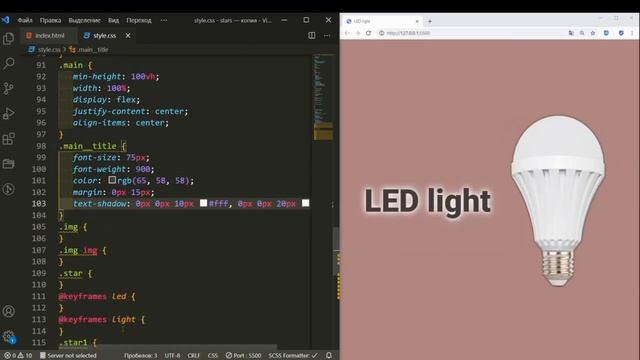Click the Port : 5500 Live Server item

click(x=243, y=356)
